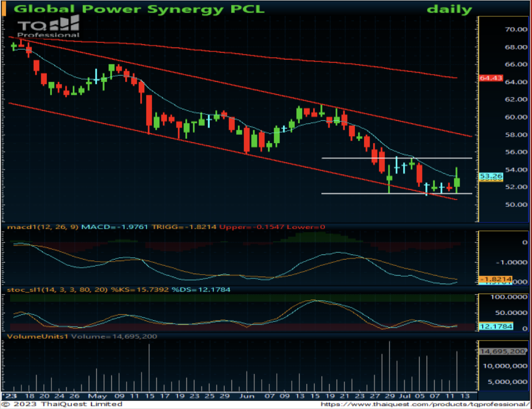Click the © 2023 ThaiQuest Limited copyright text
The width and height of the screenshot is (532, 409).
62,404
